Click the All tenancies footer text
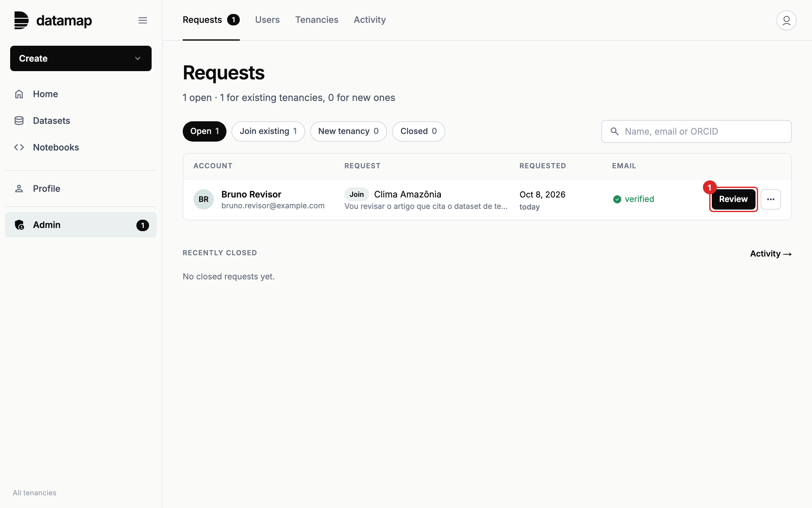The image size is (812, 508). (x=35, y=492)
